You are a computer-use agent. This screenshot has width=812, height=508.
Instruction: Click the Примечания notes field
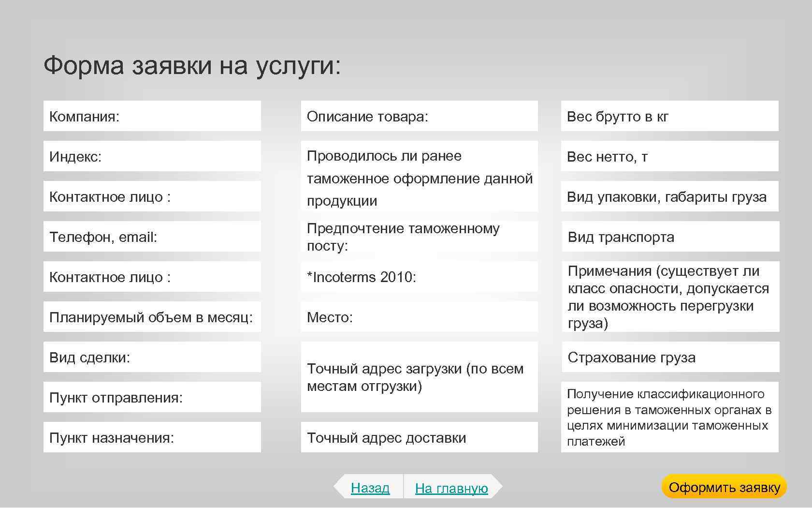pyautogui.click(x=670, y=297)
